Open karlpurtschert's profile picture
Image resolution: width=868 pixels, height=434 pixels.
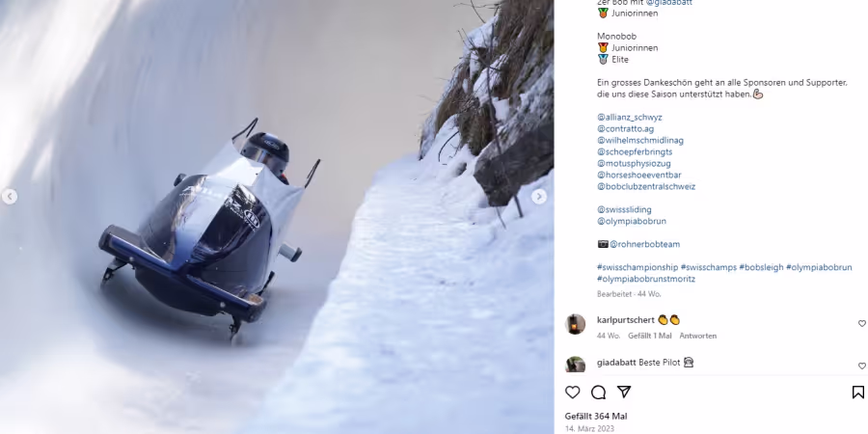click(575, 324)
